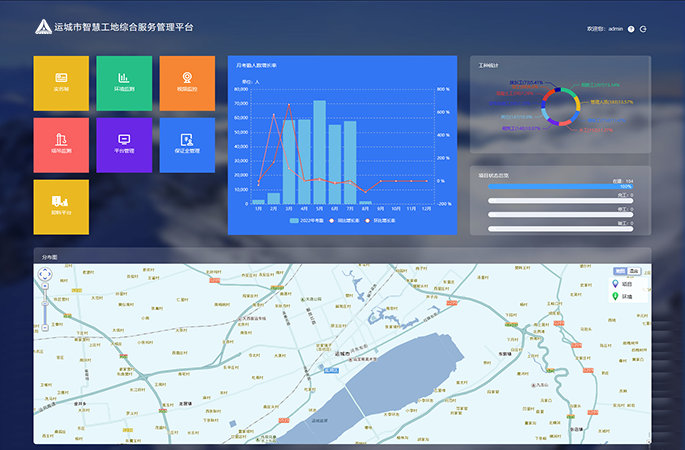Click the help question mark icon

point(631,29)
